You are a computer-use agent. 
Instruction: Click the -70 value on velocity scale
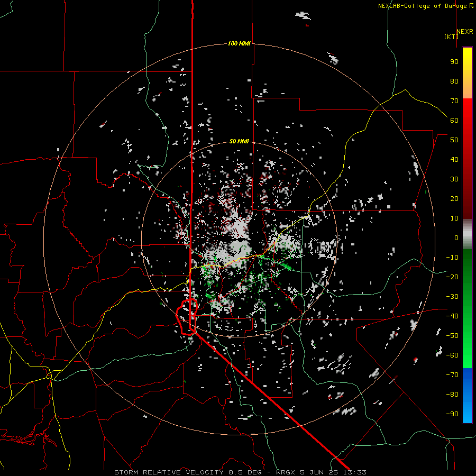(452, 375)
